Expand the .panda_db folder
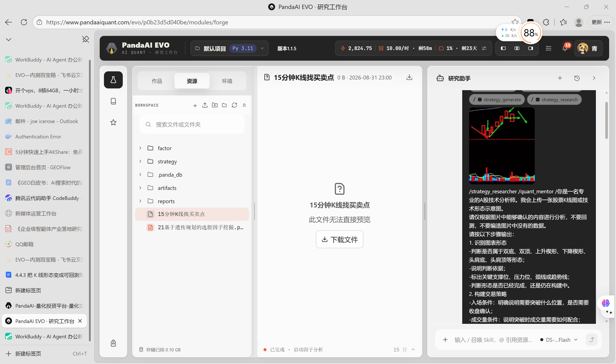The image size is (616, 364). (x=140, y=175)
